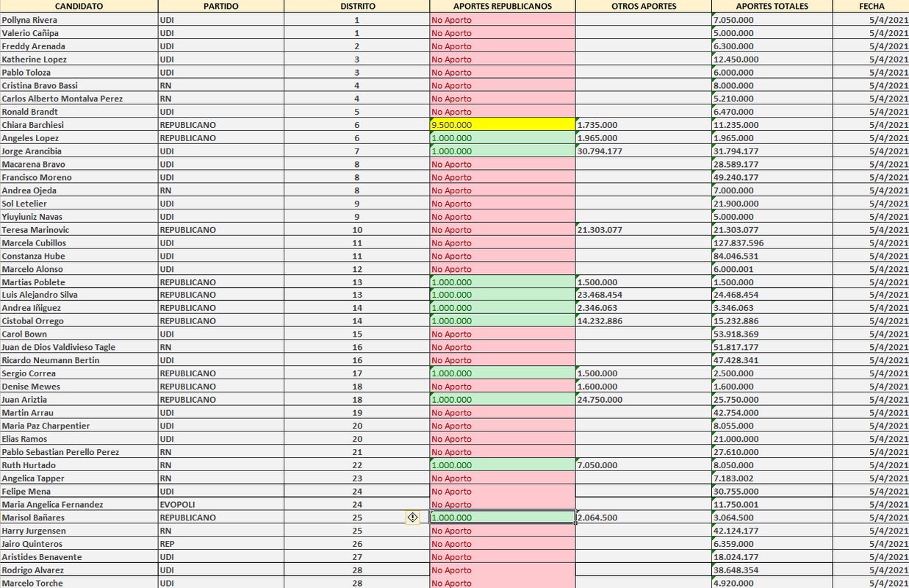
Task: Select total 7.183.002 for Angelica Tapper
Action: 772,478
